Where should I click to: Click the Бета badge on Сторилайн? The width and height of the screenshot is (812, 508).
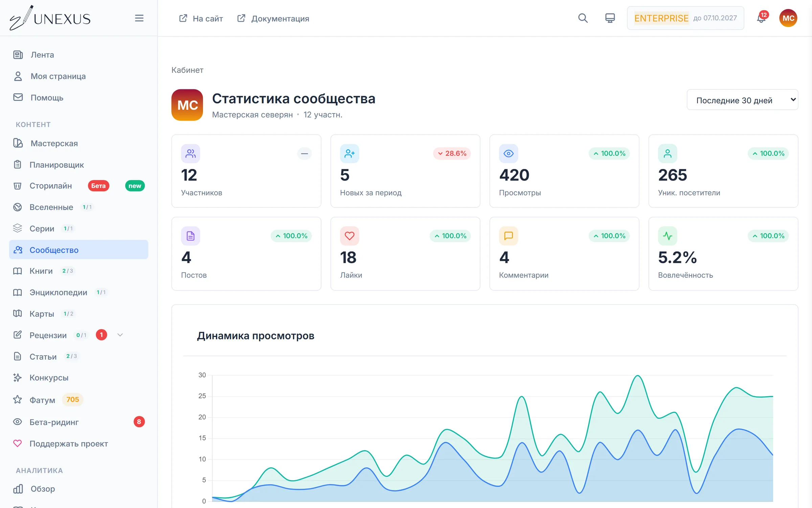pos(98,186)
